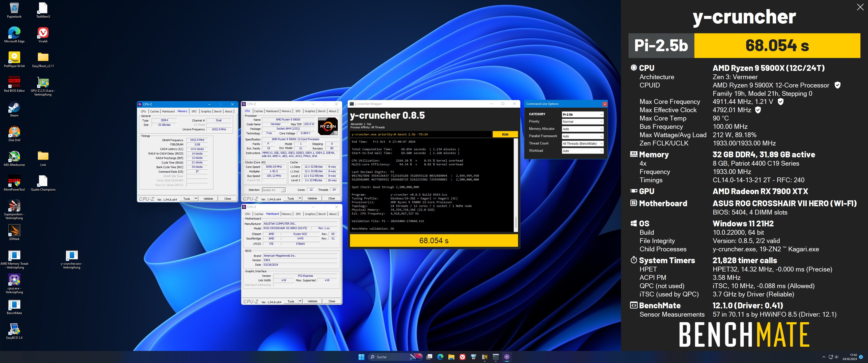The height and width of the screenshot is (363, 868).
Task: Open Windows Start menu button
Action: pos(361,357)
